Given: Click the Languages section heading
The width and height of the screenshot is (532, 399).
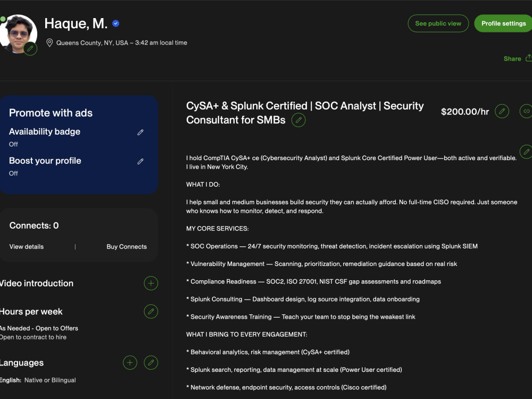Looking at the screenshot, I should pyautogui.click(x=22, y=363).
